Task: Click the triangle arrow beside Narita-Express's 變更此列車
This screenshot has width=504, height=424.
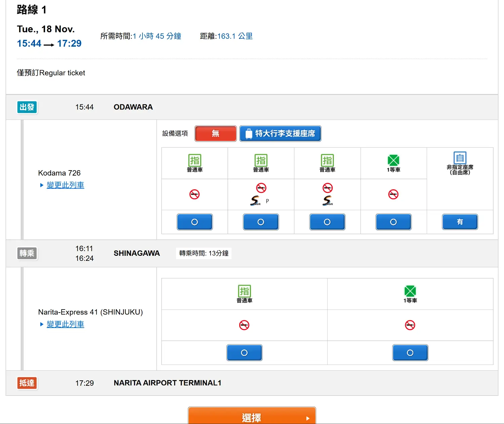Action: (42, 324)
